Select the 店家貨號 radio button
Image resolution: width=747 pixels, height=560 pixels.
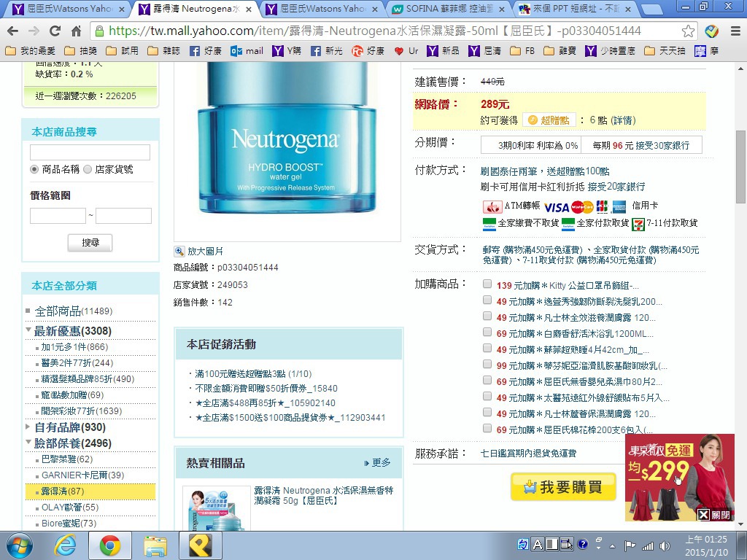[x=88, y=169]
